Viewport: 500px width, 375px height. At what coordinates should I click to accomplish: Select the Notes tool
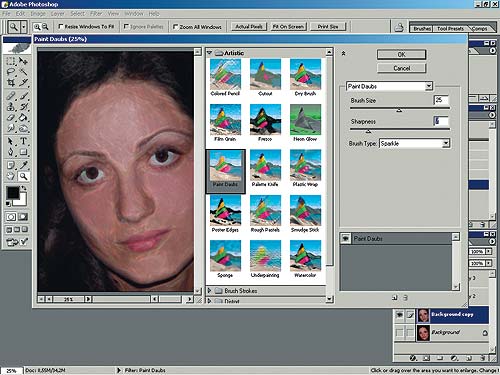[x=11, y=165]
